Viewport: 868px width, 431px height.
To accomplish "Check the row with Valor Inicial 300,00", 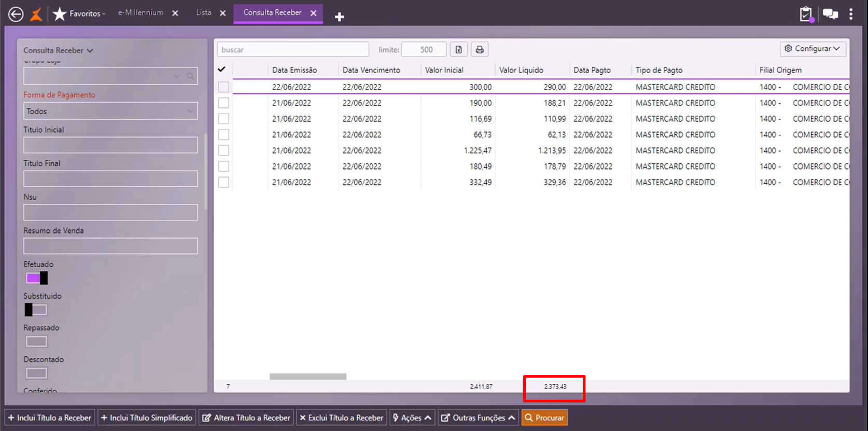I will pos(223,87).
